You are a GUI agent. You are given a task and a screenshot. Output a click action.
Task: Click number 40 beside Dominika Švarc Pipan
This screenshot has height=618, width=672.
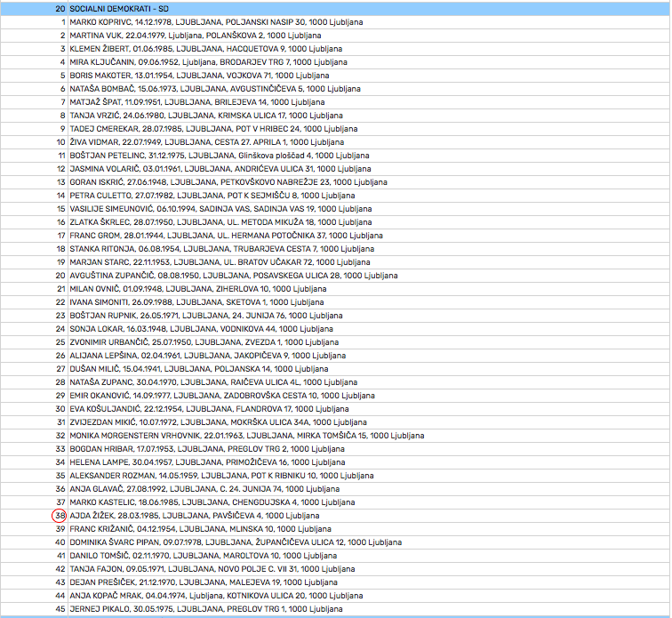(60, 542)
